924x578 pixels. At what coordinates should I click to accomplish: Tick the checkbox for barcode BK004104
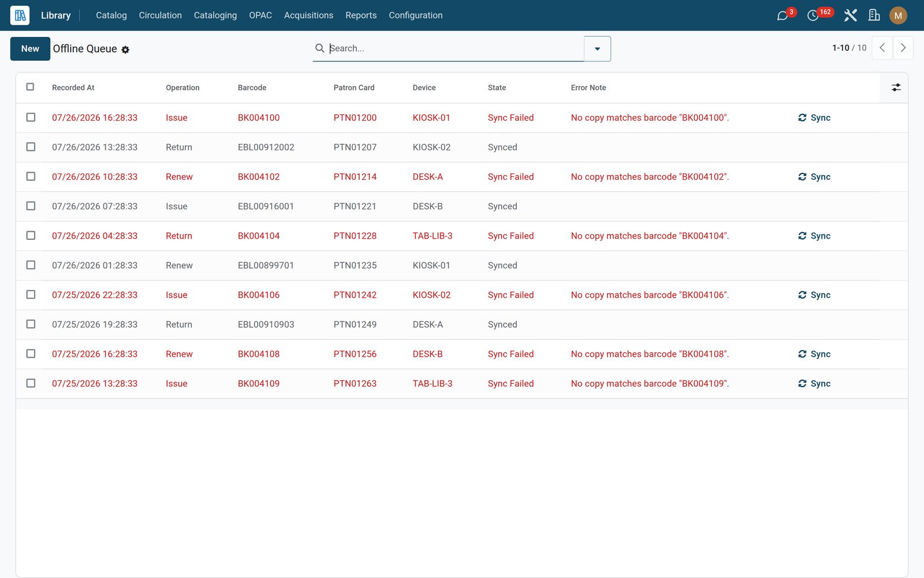[x=31, y=235]
